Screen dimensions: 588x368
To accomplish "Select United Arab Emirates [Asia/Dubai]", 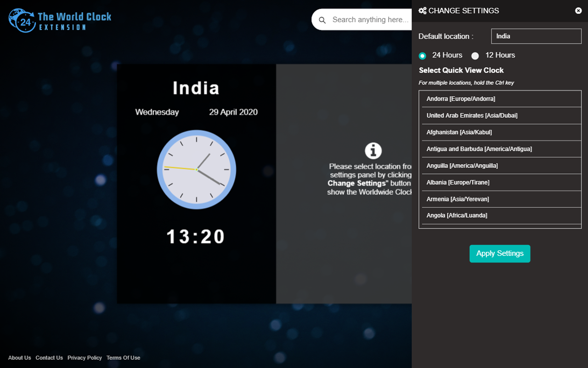I will pos(502,115).
